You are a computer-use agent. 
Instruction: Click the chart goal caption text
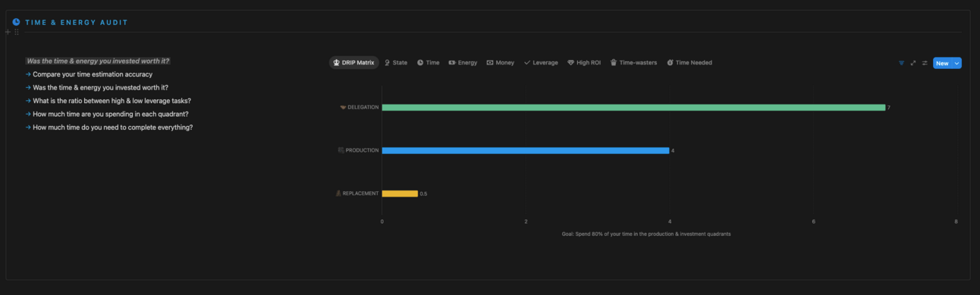[x=646, y=234]
